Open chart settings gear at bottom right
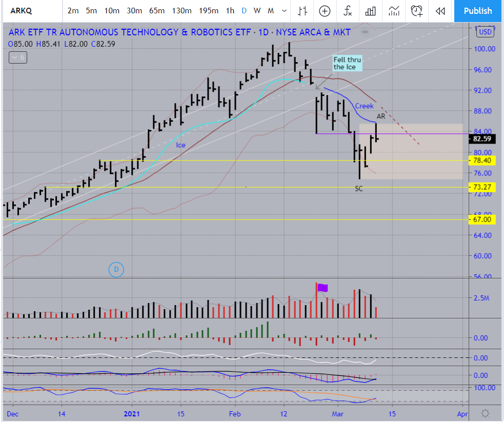The height and width of the screenshot is (422, 504). pyautogui.click(x=485, y=413)
